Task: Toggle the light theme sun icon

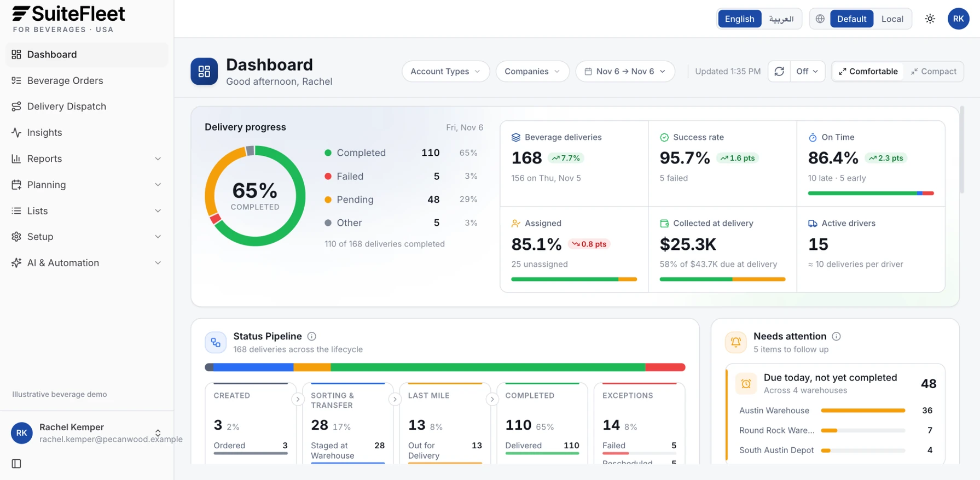Action: [930, 19]
